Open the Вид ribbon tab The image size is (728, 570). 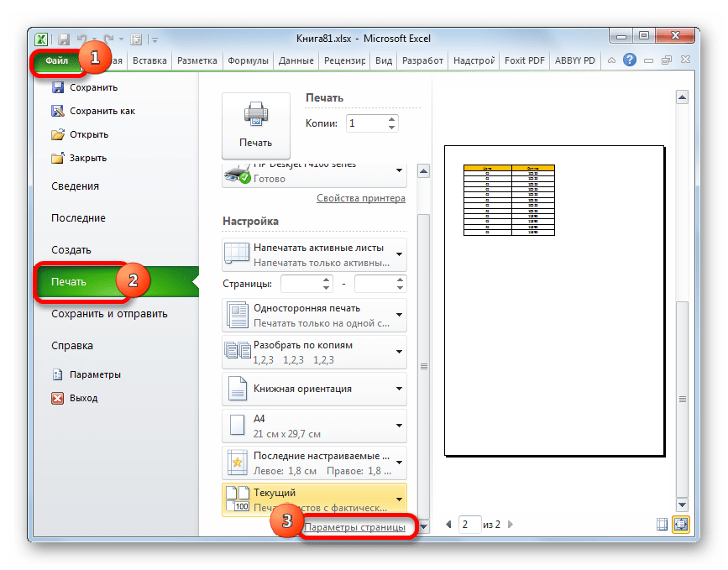click(384, 60)
